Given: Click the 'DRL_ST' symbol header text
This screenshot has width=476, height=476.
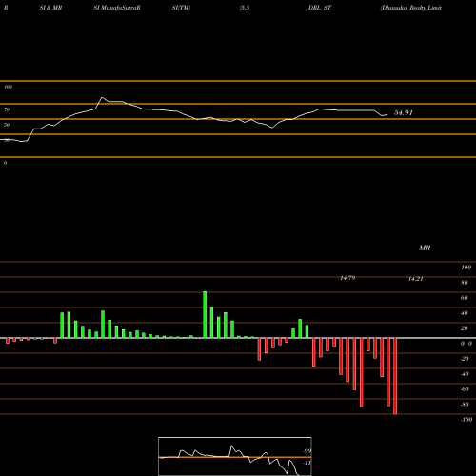Looking at the screenshot, I should tap(320, 8).
